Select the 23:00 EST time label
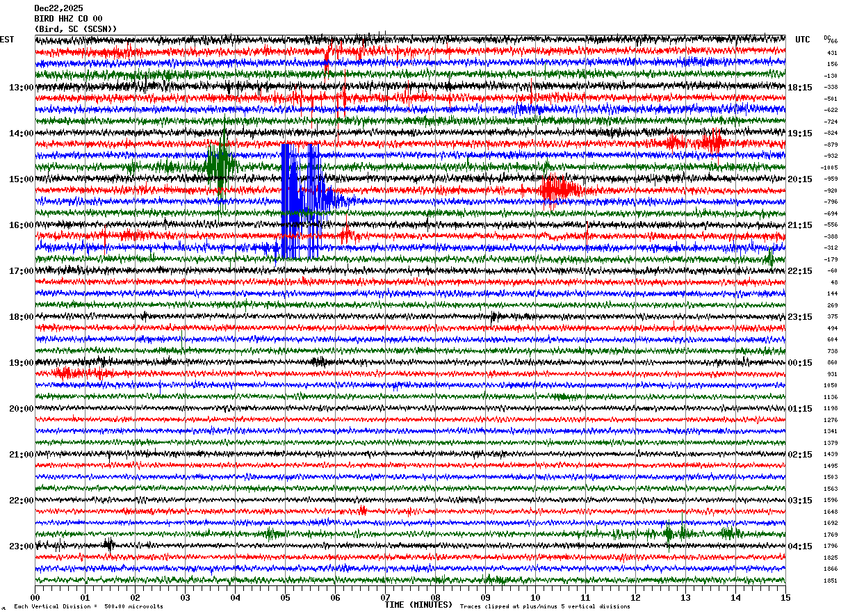Image resolution: width=841 pixels, height=616 pixels. [x=22, y=546]
